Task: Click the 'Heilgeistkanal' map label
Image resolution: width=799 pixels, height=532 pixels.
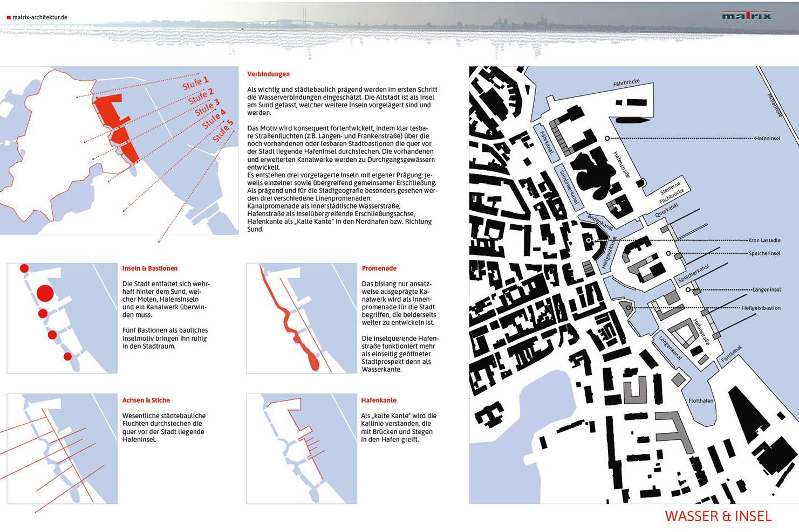Action: [x=609, y=252]
